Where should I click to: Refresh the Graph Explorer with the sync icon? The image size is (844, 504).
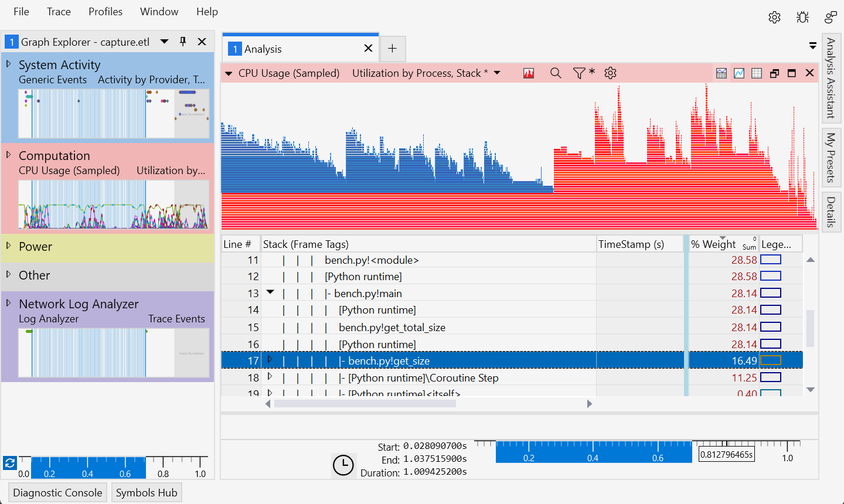(x=9, y=463)
